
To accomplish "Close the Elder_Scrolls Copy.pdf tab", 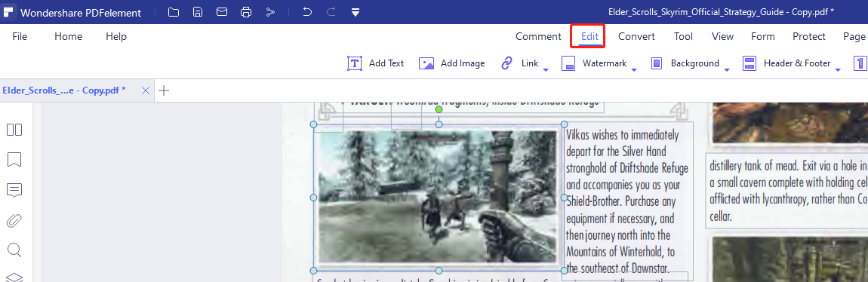I will (x=146, y=90).
